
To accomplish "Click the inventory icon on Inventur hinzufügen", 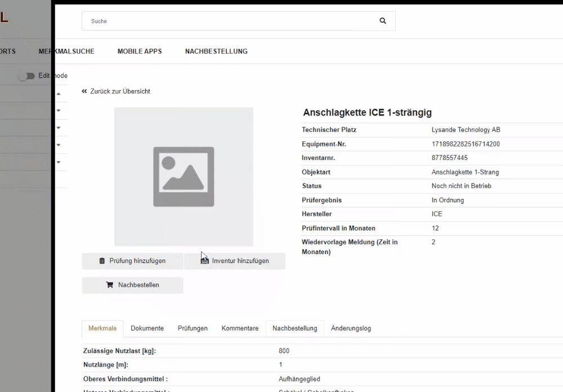I will coord(205,261).
